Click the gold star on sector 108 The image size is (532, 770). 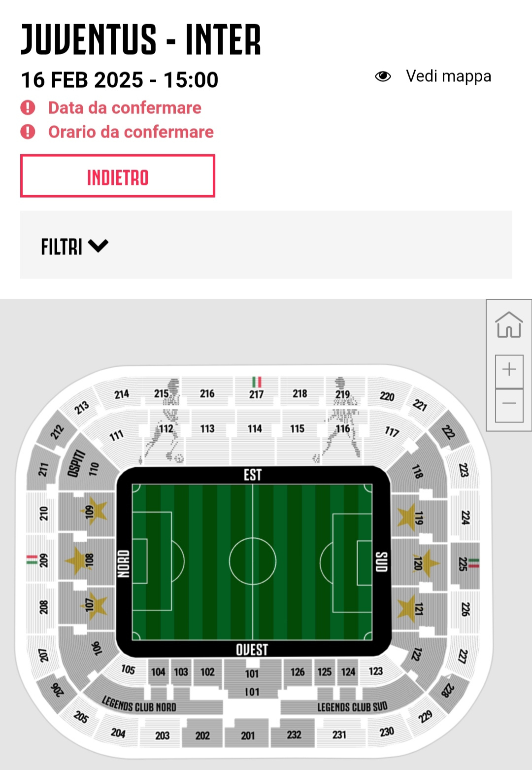click(76, 560)
